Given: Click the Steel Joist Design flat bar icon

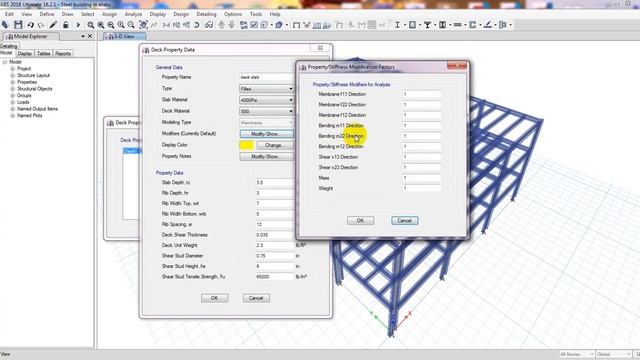Looking at the screenshot, I should (458, 25).
